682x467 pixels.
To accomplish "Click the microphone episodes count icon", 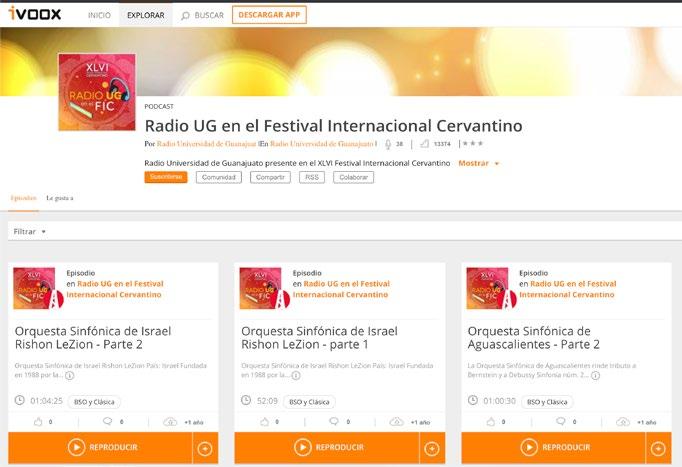I will coord(388,144).
